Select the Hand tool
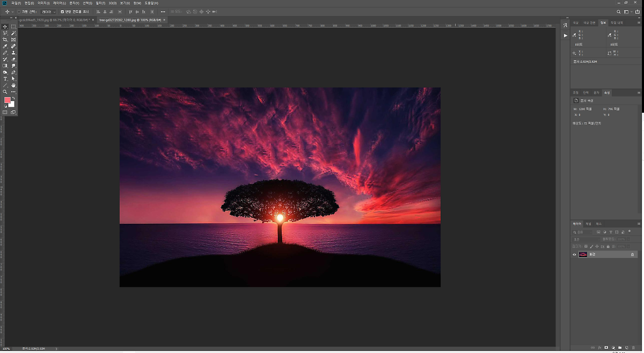Image resolution: width=644 pixels, height=353 pixels. pyautogui.click(x=13, y=85)
